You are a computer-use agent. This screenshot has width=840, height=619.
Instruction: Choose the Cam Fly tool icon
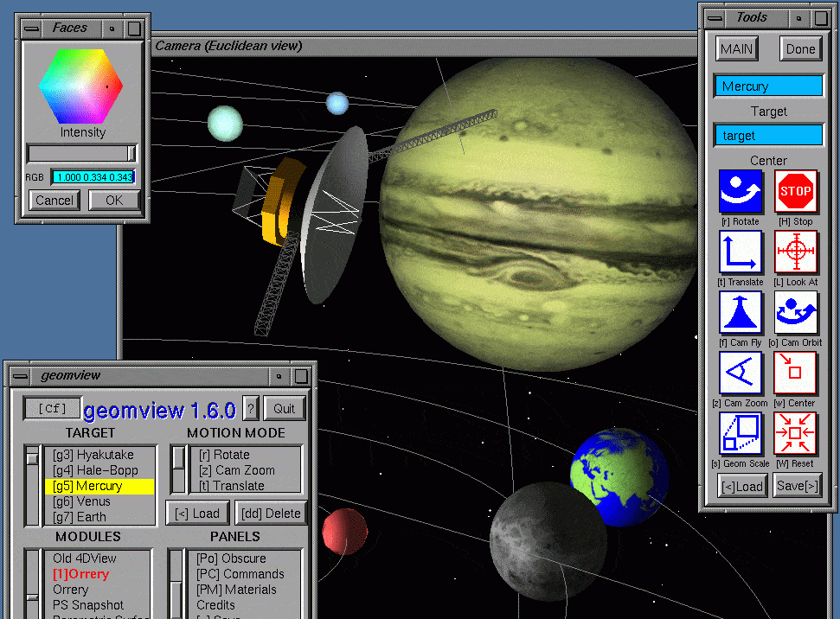[741, 312]
